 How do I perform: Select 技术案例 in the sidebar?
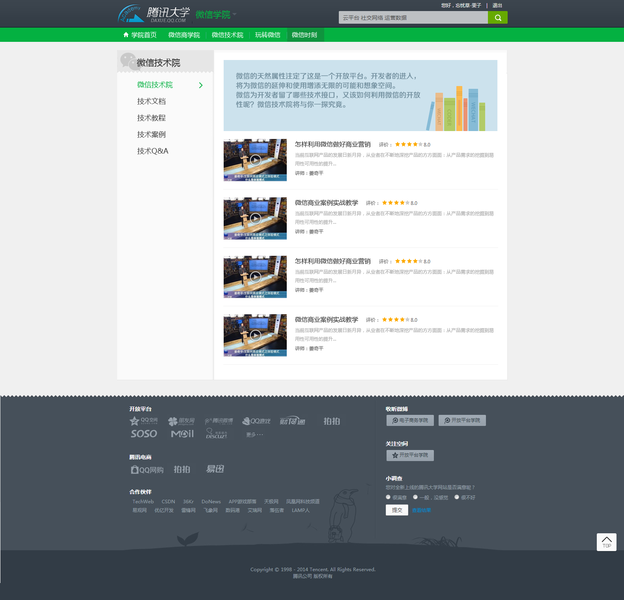tap(151, 134)
